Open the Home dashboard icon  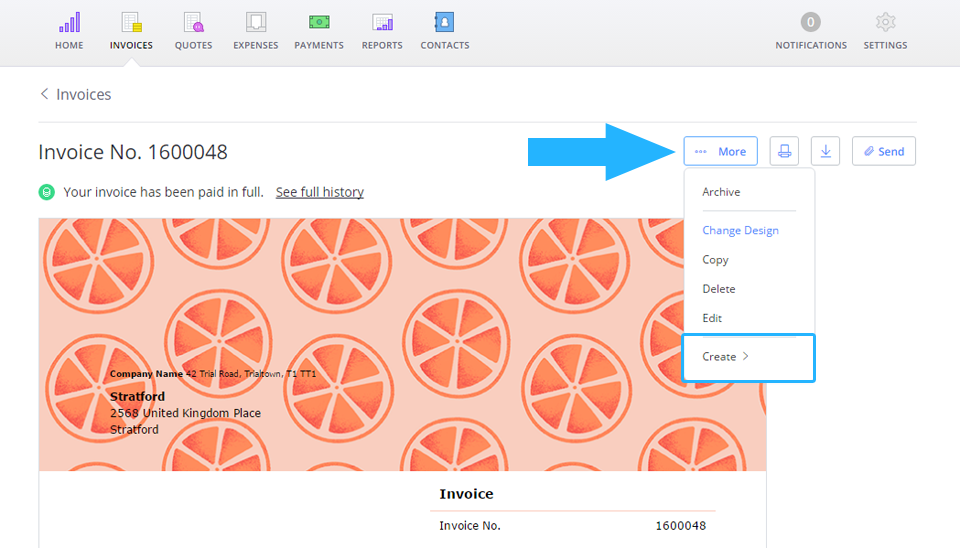click(69, 23)
